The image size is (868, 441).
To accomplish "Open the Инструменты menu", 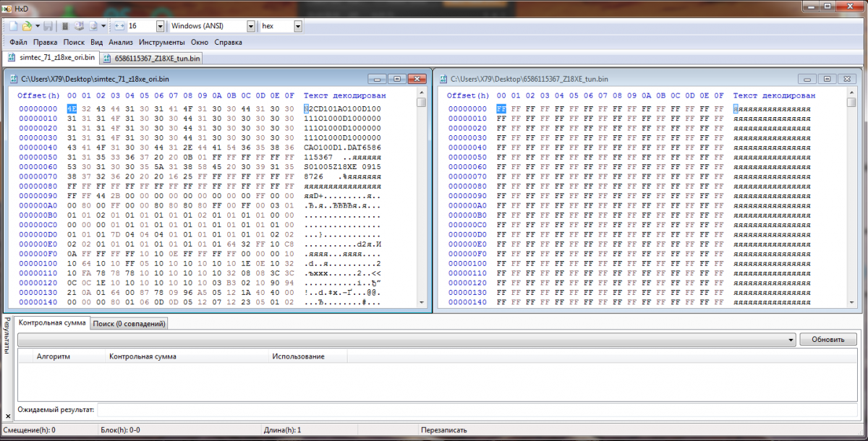I will (162, 43).
